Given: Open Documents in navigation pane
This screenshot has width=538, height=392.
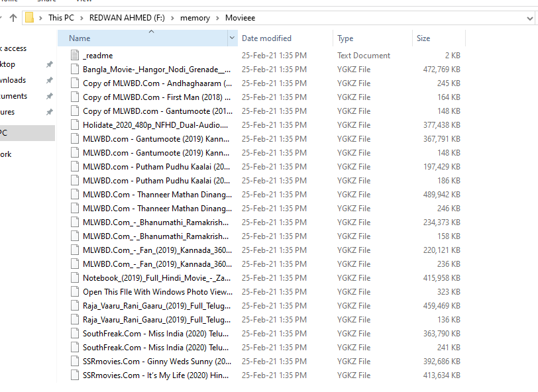Looking at the screenshot, I should [14, 96].
